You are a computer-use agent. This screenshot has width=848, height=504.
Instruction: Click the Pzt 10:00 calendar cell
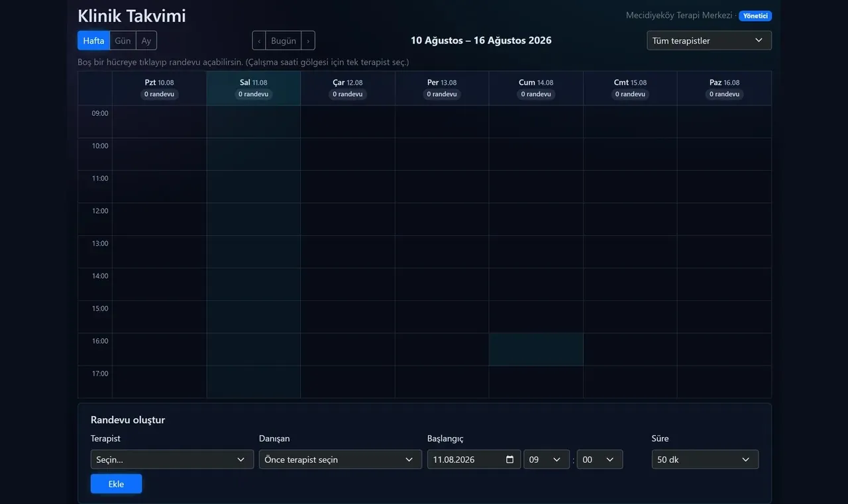[x=160, y=154]
